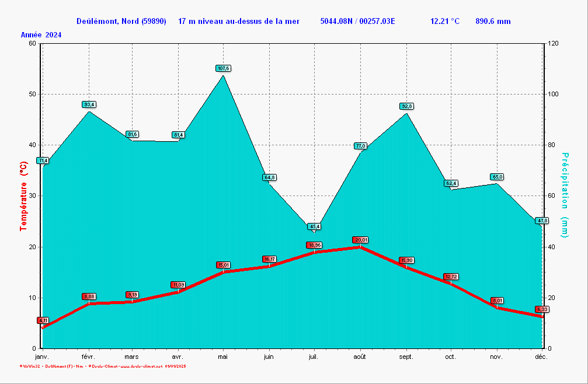The width and height of the screenshot is (588, 384).
Task: Click the May temperature label 15,01
Action: [x=224, y=265]
